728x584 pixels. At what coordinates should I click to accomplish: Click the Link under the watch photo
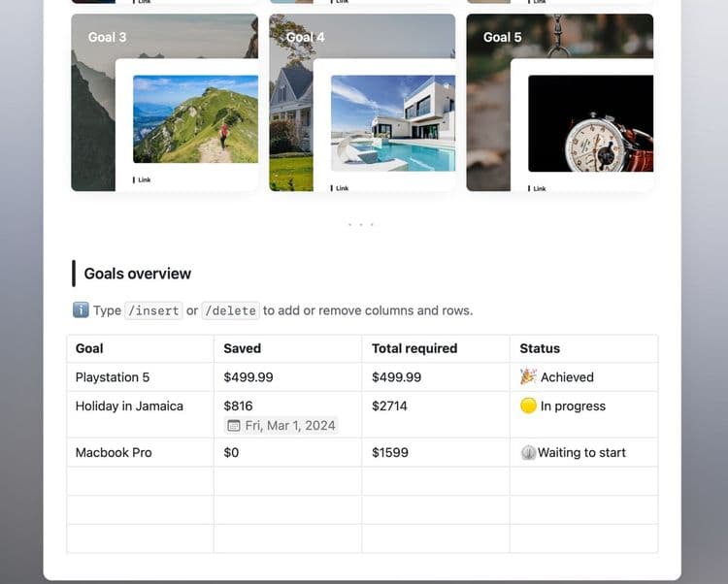click(x=540, y=188)
